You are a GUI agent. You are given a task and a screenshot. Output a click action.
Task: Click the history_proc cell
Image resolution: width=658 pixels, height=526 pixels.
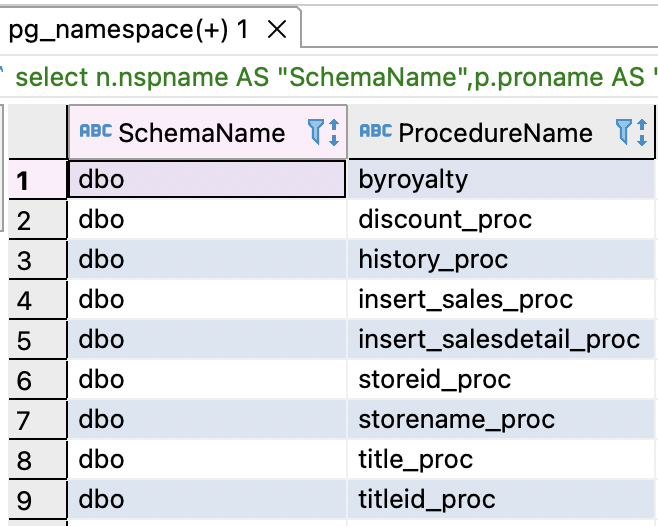pyautogui.click(x=501, y=259)
